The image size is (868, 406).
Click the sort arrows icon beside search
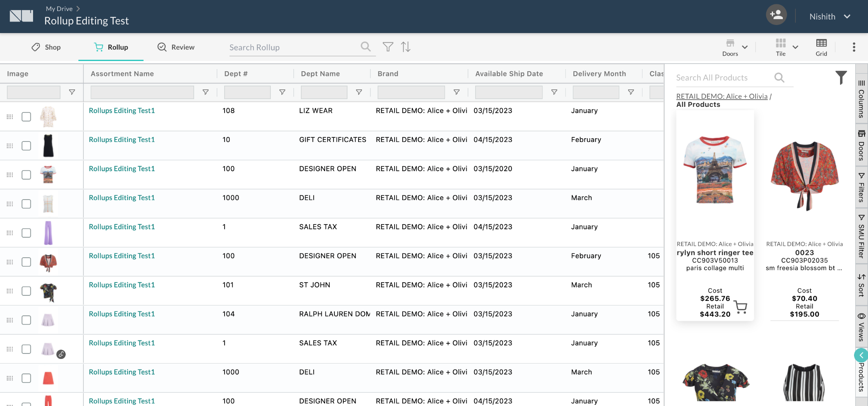tap(406, 47)
